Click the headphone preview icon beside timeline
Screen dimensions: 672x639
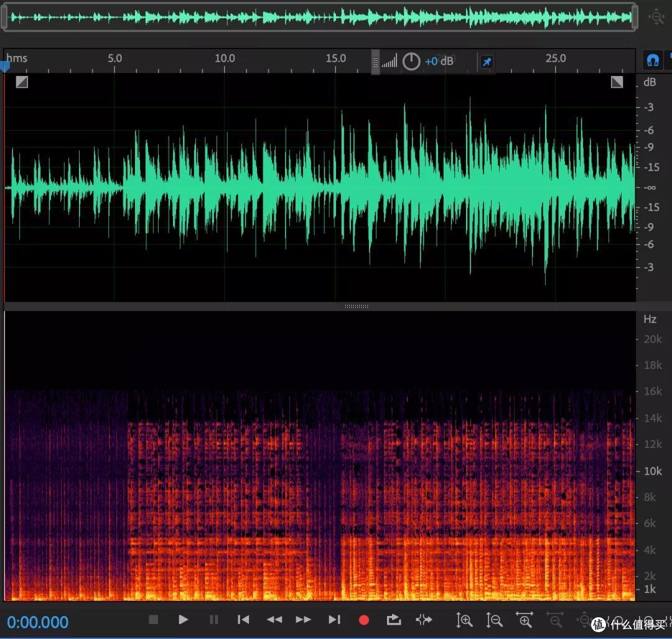653,60
